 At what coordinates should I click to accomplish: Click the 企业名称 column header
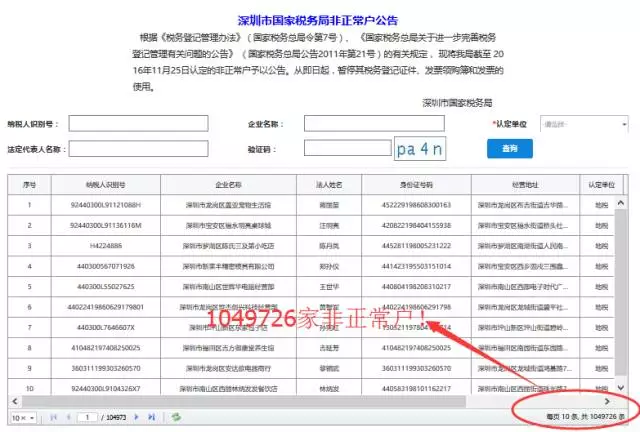(x=229, y=185)
